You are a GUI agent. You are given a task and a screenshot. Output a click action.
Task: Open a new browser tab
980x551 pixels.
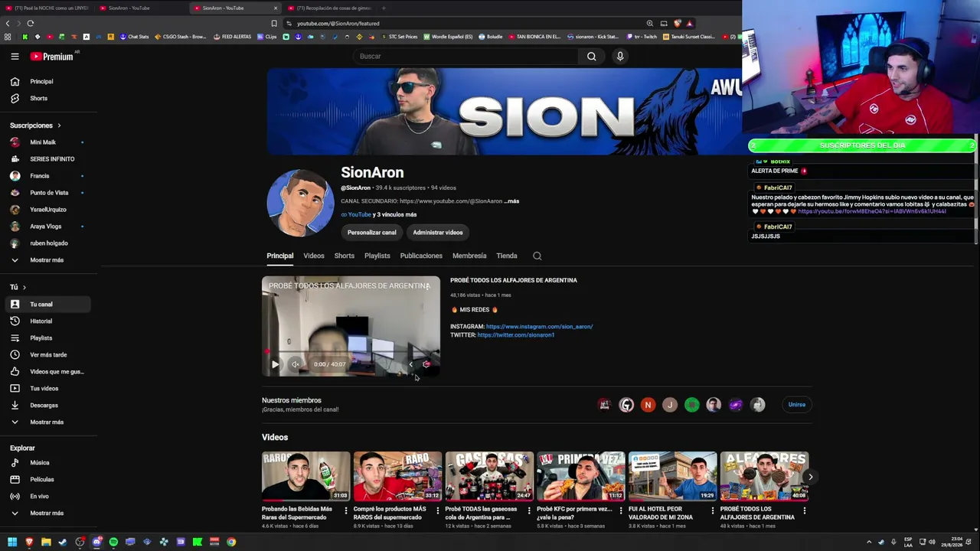tap(384, 8)
